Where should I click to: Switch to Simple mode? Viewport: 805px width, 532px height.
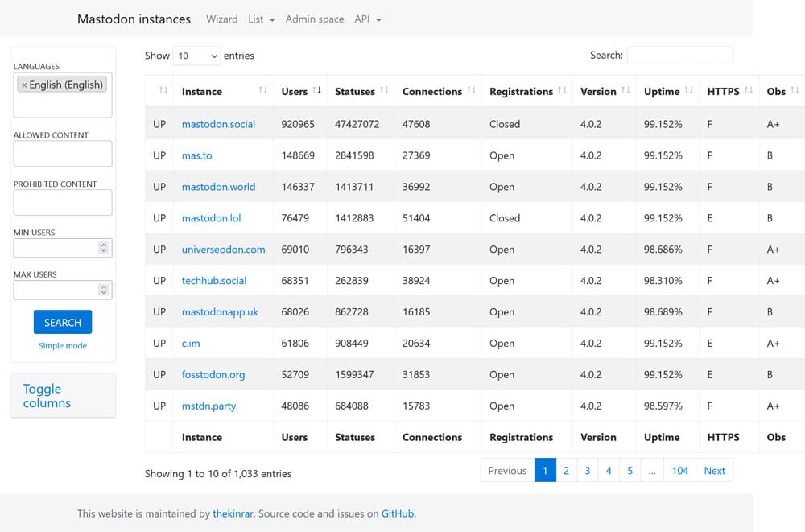[63, 346]
